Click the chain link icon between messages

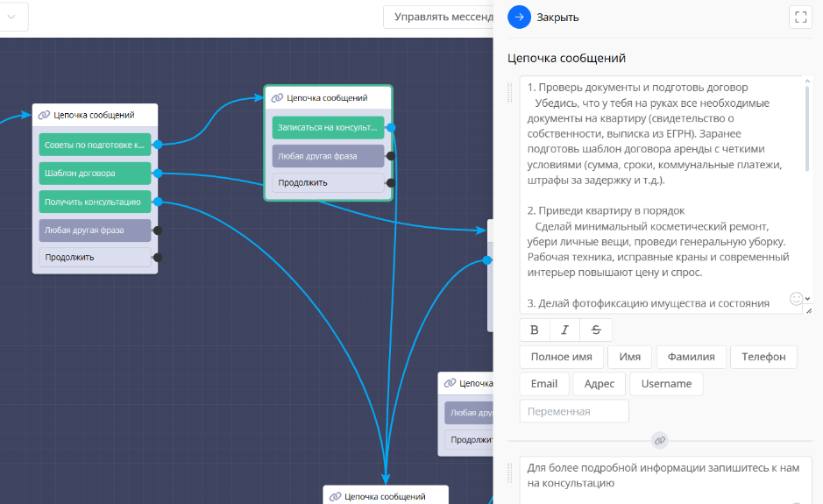[x=660, y=439]
